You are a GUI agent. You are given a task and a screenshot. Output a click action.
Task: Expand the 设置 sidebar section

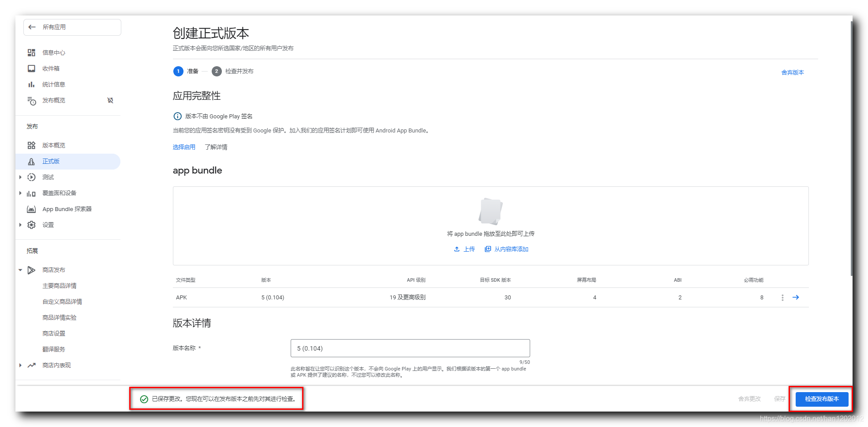point(20,225)
